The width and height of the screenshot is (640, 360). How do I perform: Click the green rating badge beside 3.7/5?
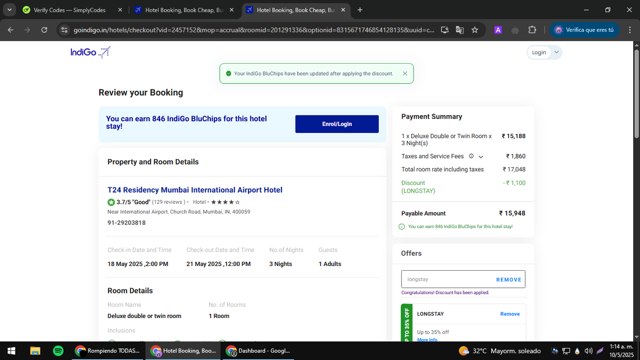111,202
